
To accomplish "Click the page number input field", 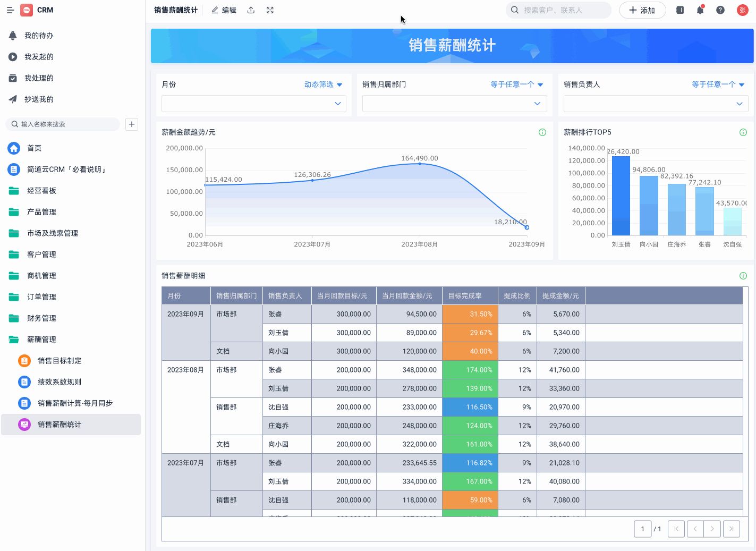I will 643,529.
